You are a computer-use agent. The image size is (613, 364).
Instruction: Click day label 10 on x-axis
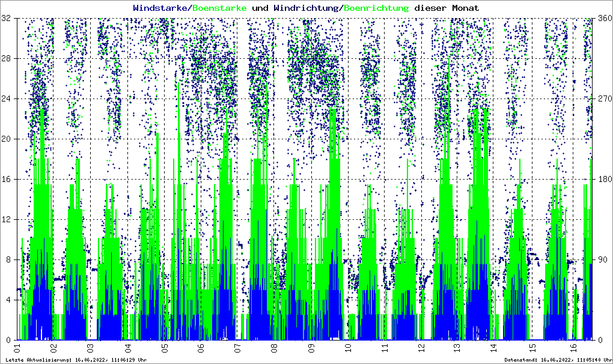click(347, 347)
